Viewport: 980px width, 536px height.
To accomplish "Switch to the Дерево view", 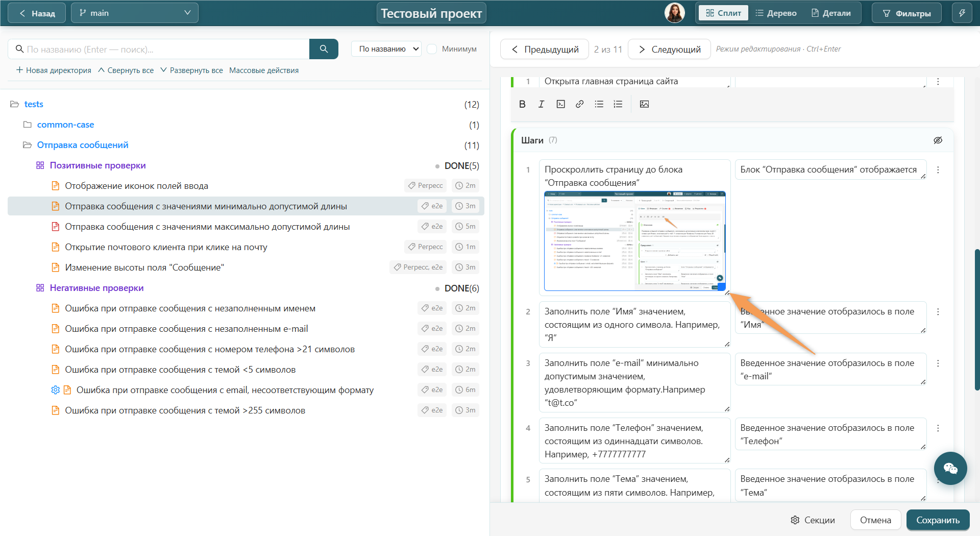I will pos(776,13).
